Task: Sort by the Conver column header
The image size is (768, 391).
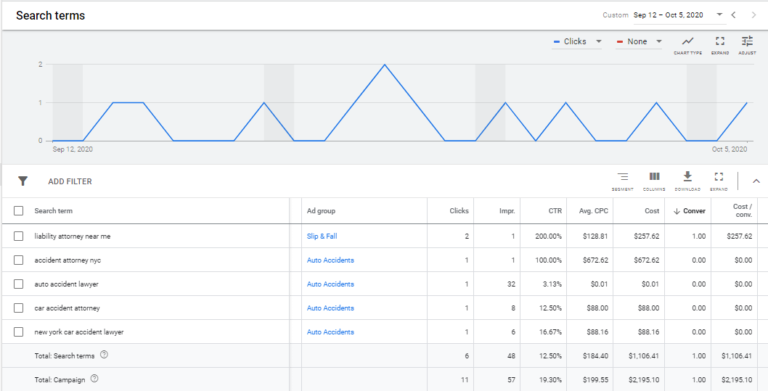Action: [690, 211]
